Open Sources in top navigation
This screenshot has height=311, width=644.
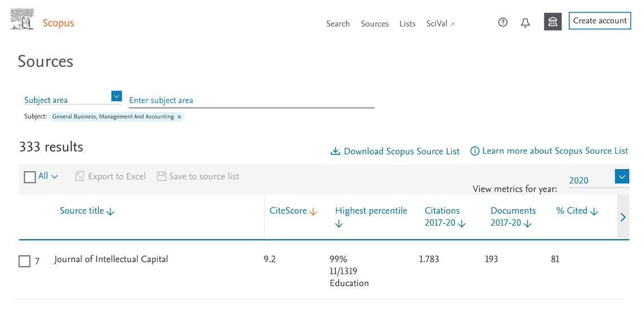point(375,24)
